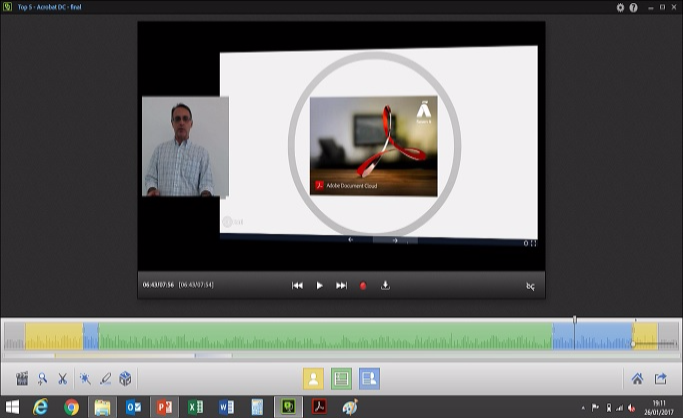Select the long green timeline segment
683x418 pixels.
325,336
